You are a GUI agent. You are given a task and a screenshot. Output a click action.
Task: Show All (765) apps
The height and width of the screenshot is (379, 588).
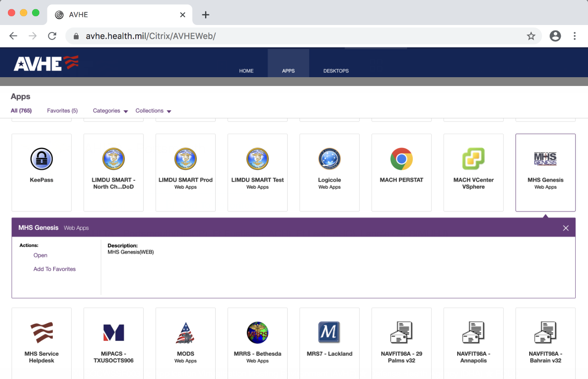[21, 111]
